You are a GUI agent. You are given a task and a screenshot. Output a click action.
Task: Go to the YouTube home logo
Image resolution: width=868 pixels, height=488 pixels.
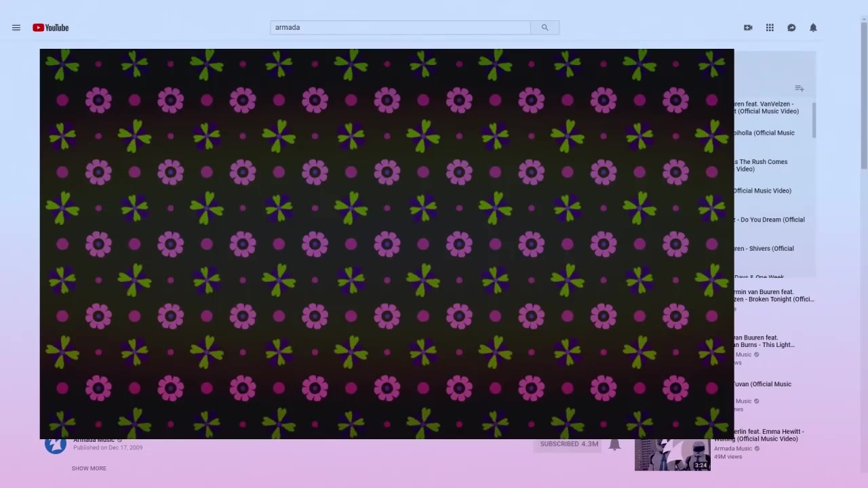51,28
